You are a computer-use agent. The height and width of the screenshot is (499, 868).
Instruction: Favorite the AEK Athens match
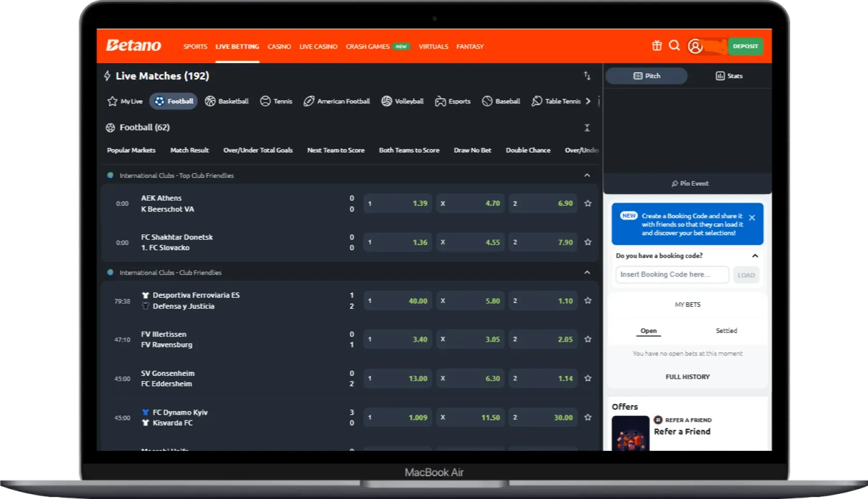(587, 204)
